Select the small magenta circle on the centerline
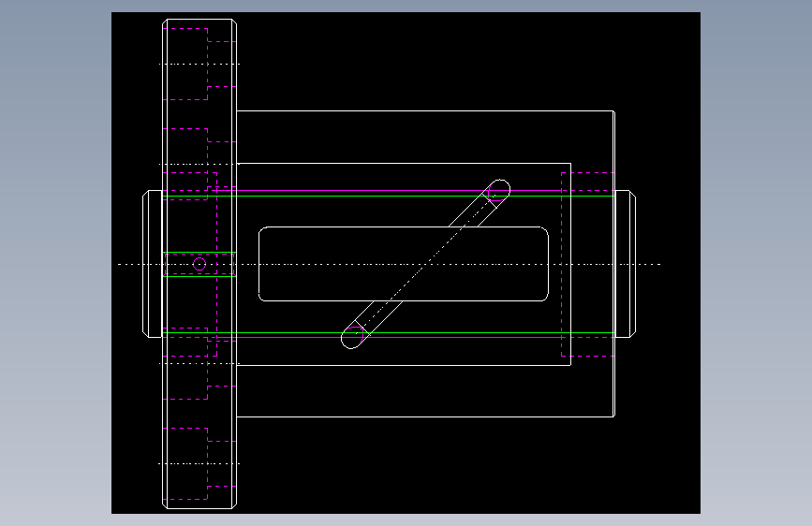This screenshot has height=526, width=812. click(x=199, y=265)
